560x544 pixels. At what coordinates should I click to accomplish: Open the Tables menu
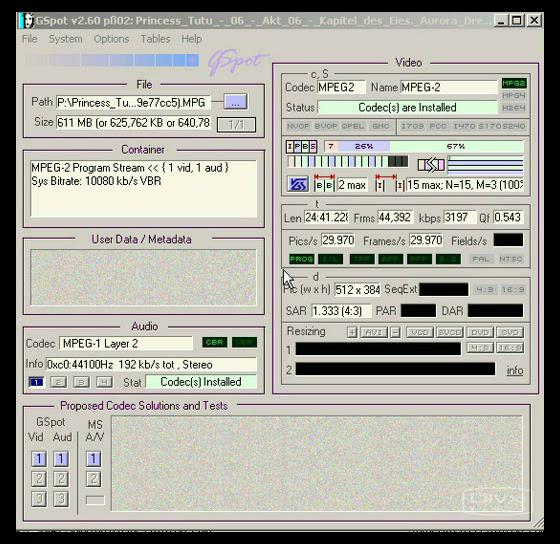coord(155,39)
